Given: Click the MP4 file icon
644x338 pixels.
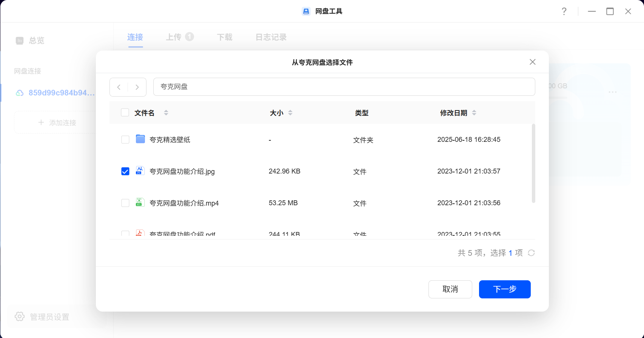Looking at the screenshot, I should point(140,202).
